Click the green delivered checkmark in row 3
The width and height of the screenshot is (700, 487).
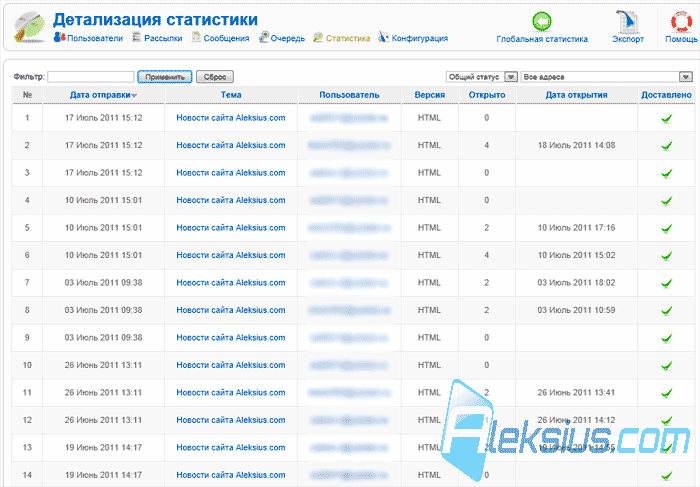click(666, 174)
